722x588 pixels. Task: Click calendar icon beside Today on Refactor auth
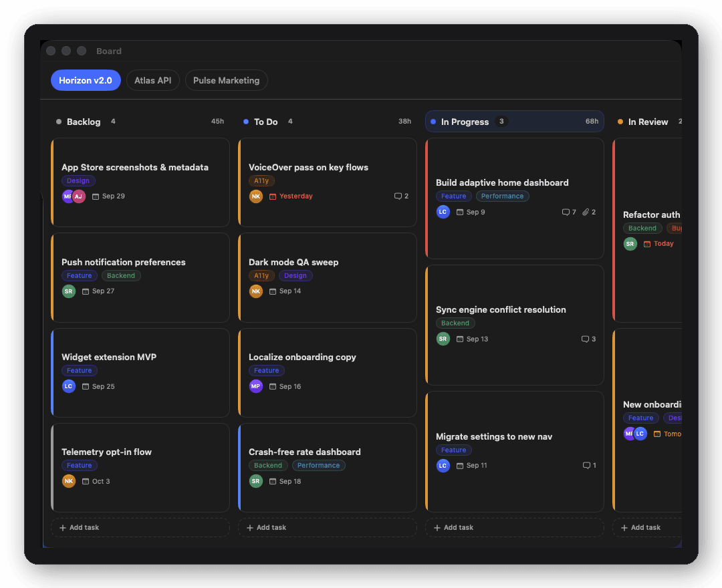pos(647,244)
